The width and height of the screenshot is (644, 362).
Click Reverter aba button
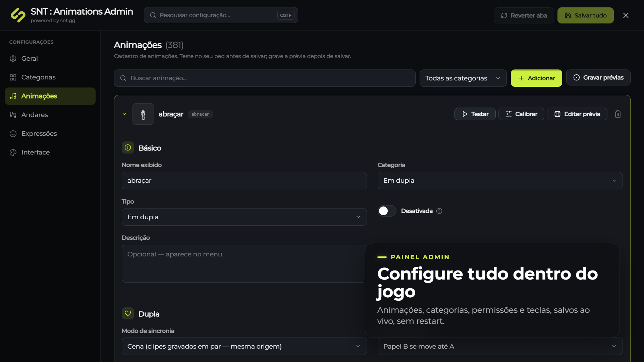(524, 15)
